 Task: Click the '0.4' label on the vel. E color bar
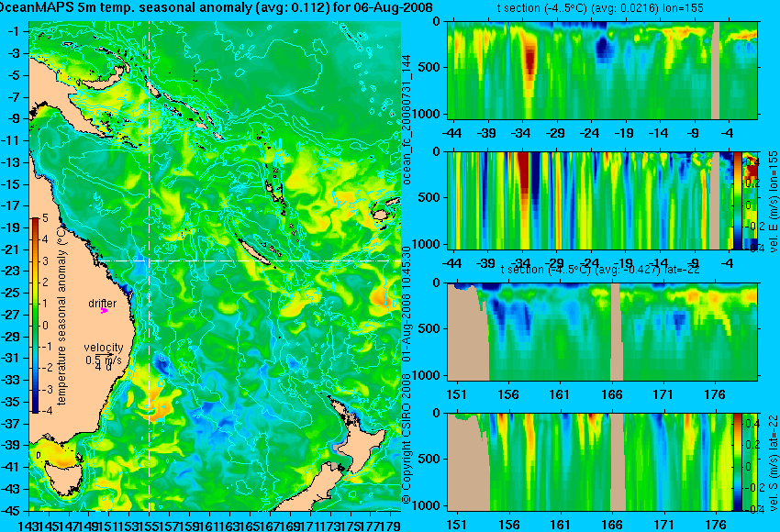752,162
